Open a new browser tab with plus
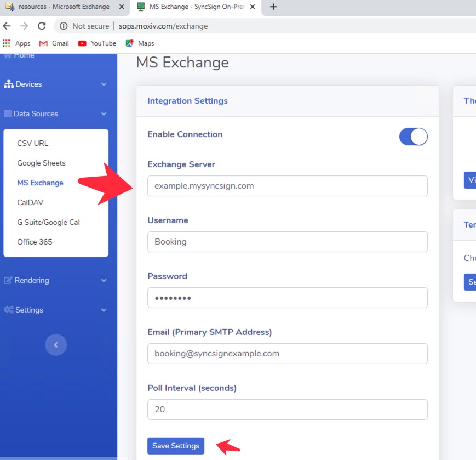 pyautogui.click(x=273, y=7)
